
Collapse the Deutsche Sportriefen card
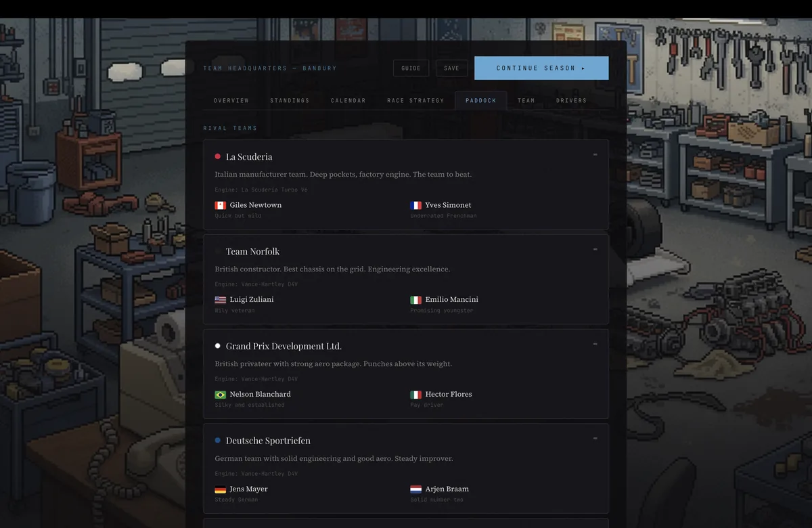pos(595,439)
